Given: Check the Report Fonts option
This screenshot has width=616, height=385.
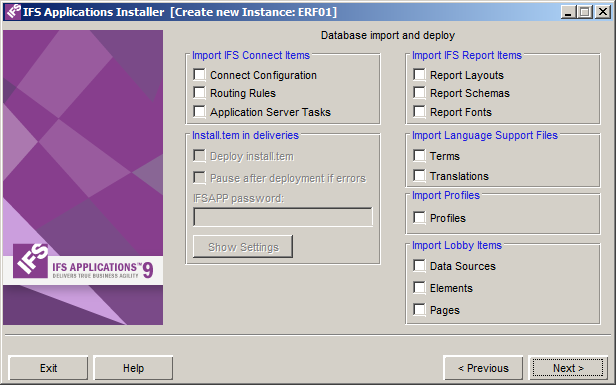Looking at the screenshot, I should coord(420,112).
